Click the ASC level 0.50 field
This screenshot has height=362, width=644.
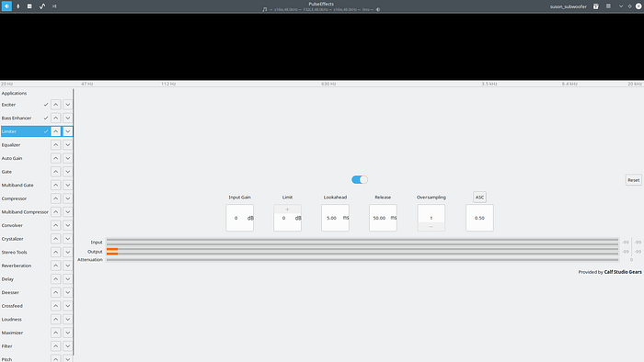(479, 218)
